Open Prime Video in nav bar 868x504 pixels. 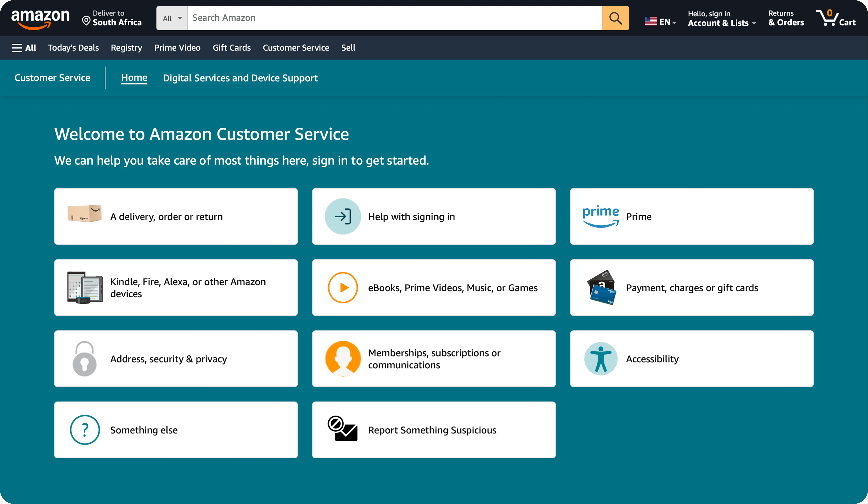coord(177,48)
